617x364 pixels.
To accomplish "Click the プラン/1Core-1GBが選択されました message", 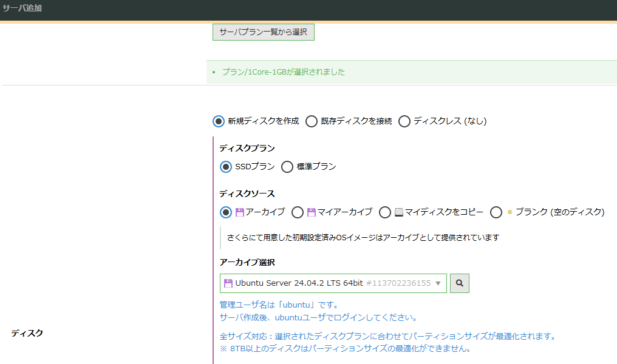I will coord(284,72).
